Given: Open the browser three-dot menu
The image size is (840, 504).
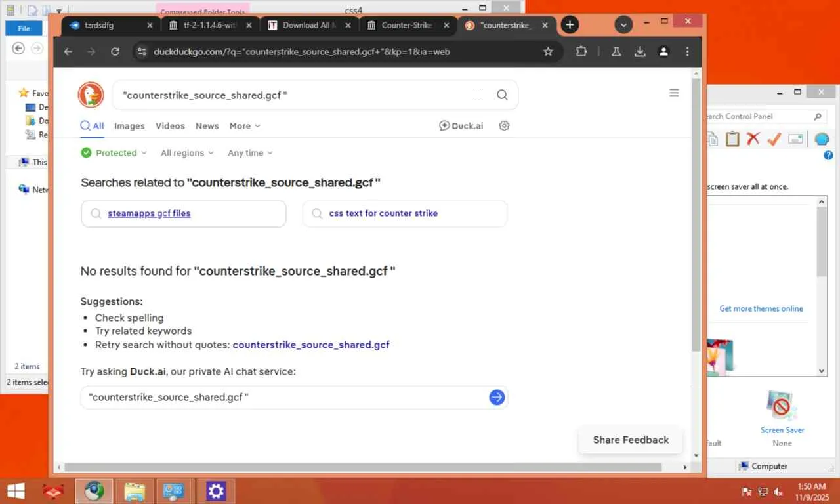Looking at the screenshot, I should pos(687,51).
